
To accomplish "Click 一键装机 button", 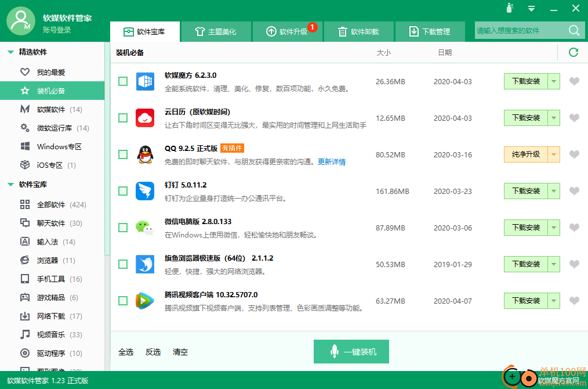I will coord(351,351).
